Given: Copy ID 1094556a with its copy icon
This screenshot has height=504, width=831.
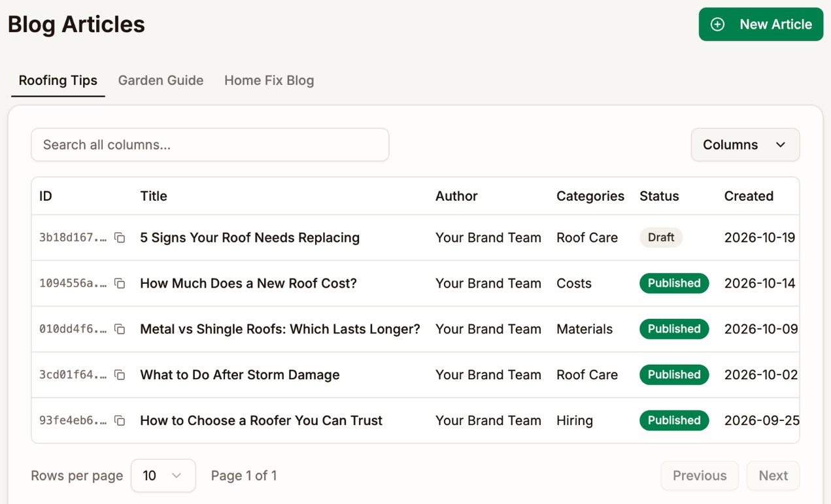Looking at the screenshot, I should [120, 283].
